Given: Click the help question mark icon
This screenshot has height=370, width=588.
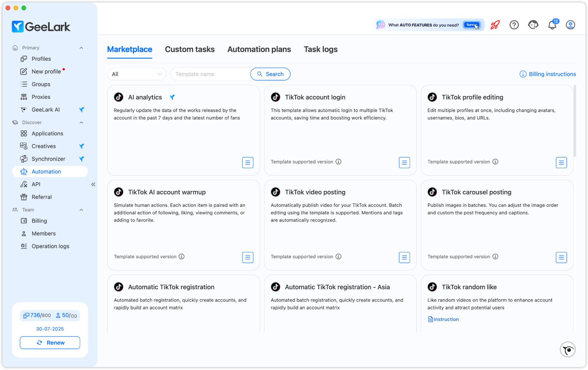Looking at the screenshot, I should point(514,25).
